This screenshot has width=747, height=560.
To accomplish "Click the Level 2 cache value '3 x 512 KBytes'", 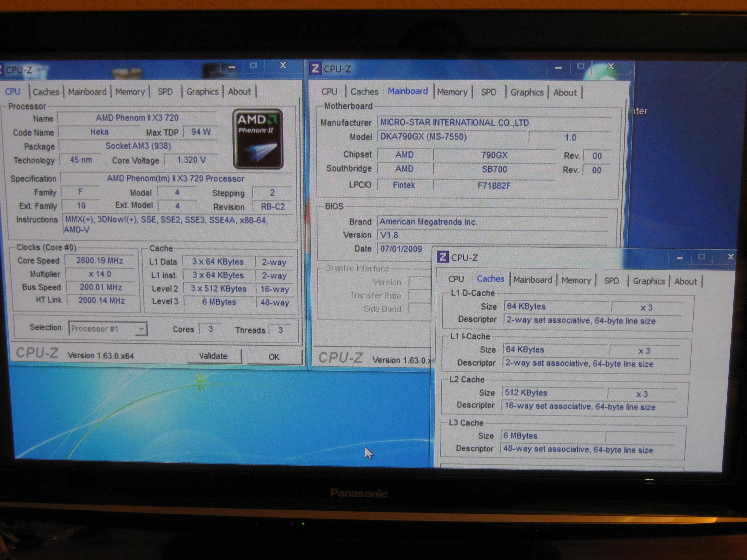I will point(219,288).
